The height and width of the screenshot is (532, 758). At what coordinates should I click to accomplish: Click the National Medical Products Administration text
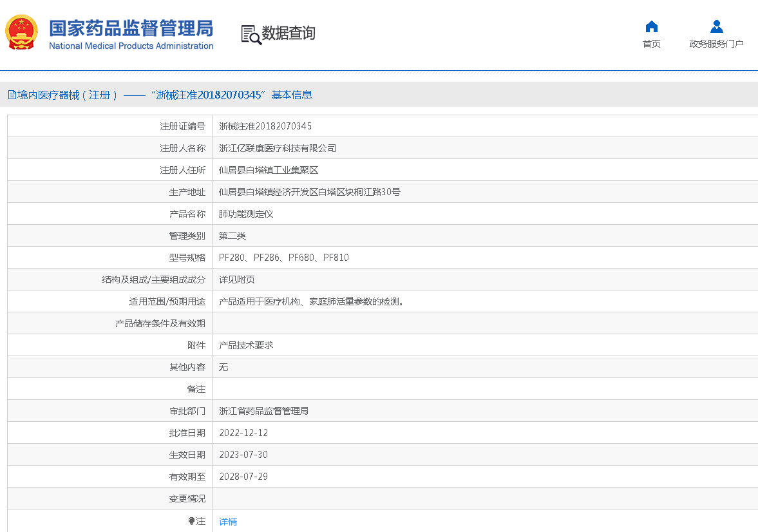(x=131, y=46)
